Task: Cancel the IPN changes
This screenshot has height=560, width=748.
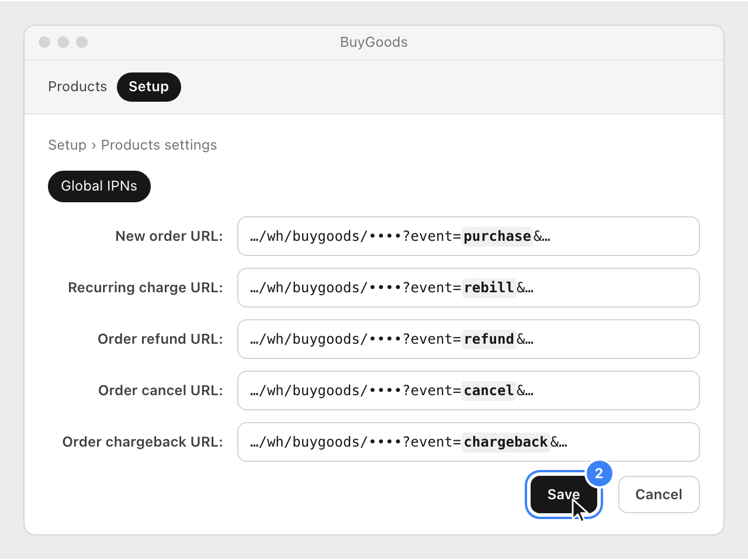Action: [659, 495]
